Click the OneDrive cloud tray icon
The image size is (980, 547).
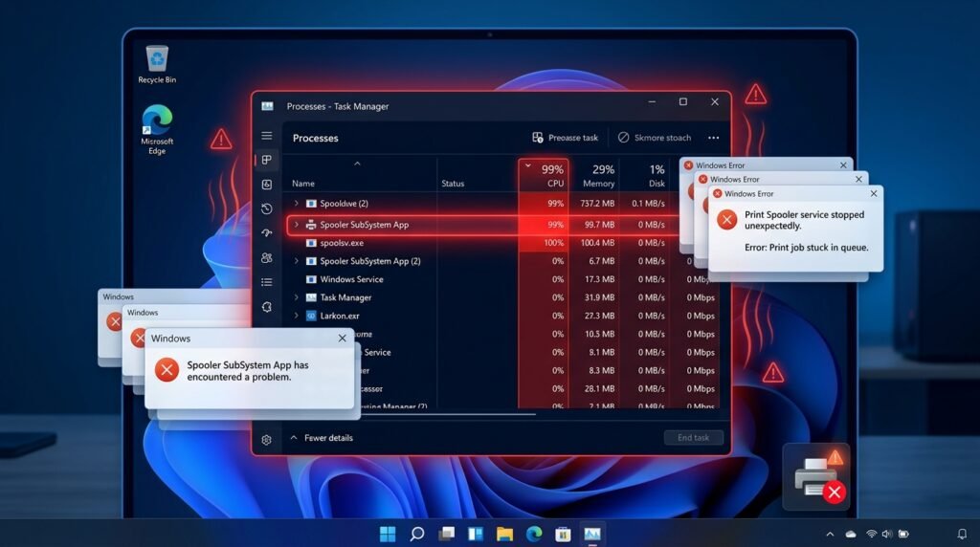coord(851,534)
